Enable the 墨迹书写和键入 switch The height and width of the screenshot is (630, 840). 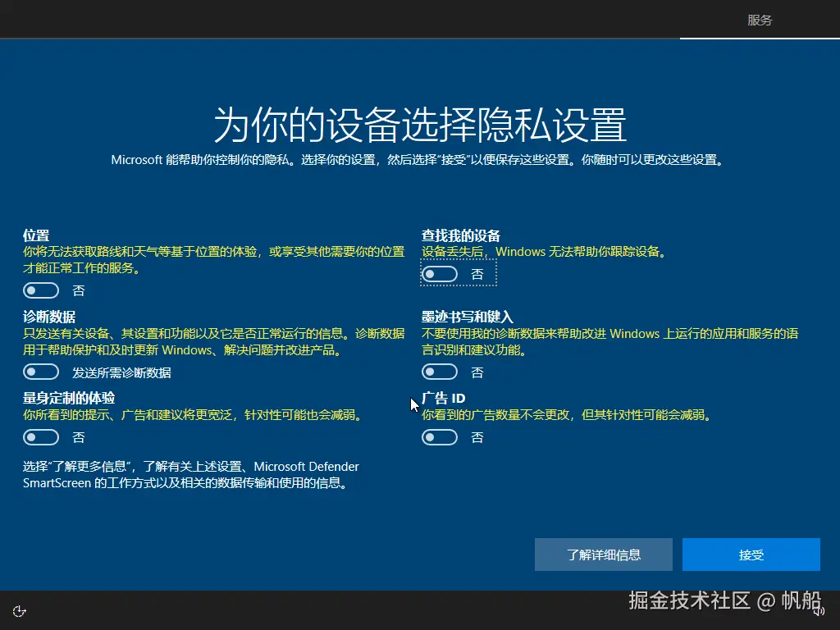[440, 372]
